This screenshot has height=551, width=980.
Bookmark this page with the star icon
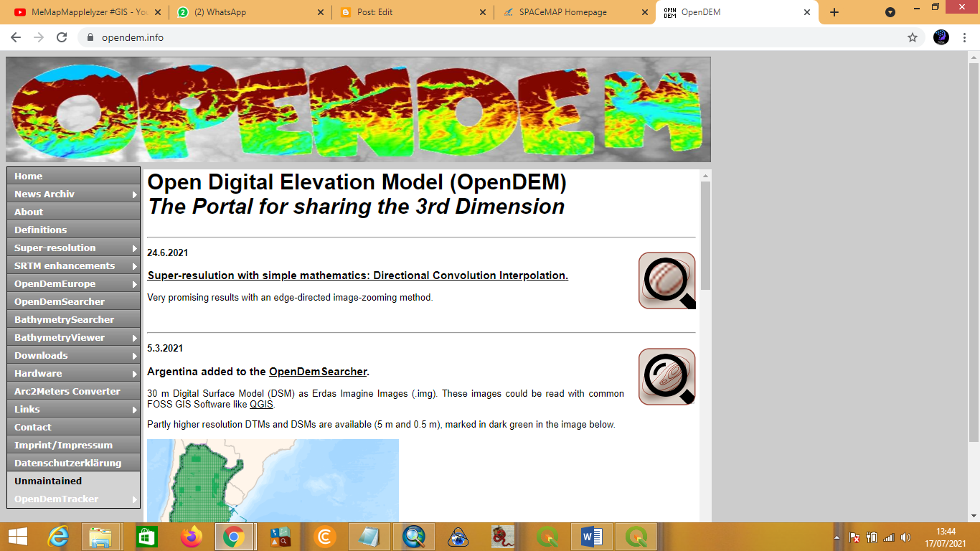pyautogui.click(x=913, y=37)
